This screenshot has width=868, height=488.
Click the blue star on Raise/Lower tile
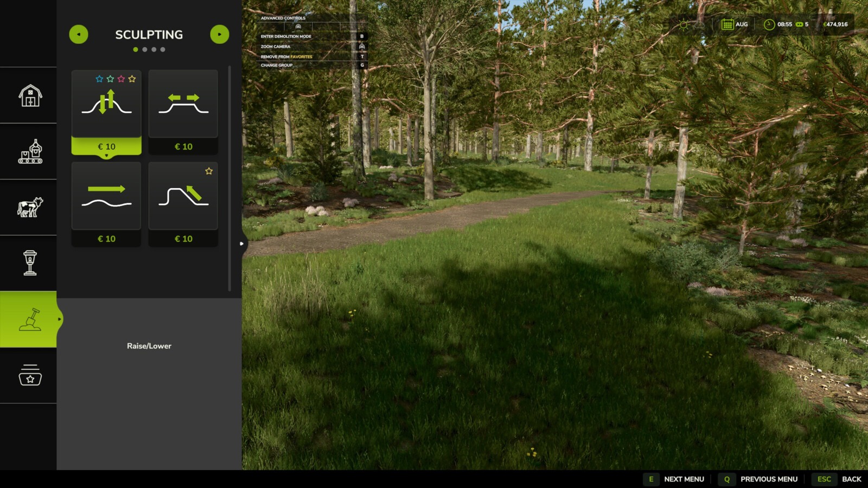(x=99, y=79)
